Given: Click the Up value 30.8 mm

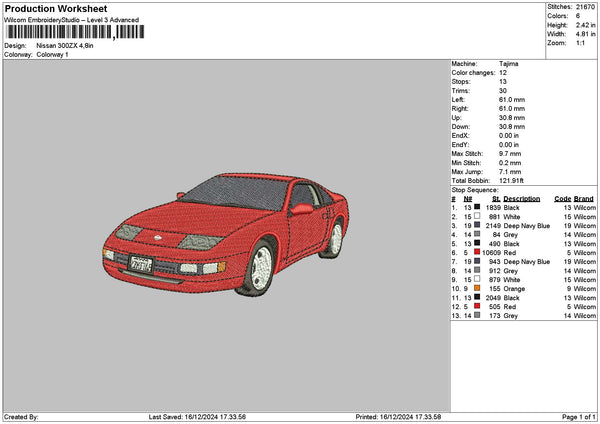Looking at the screenshot, I should (x=512, y=118).
